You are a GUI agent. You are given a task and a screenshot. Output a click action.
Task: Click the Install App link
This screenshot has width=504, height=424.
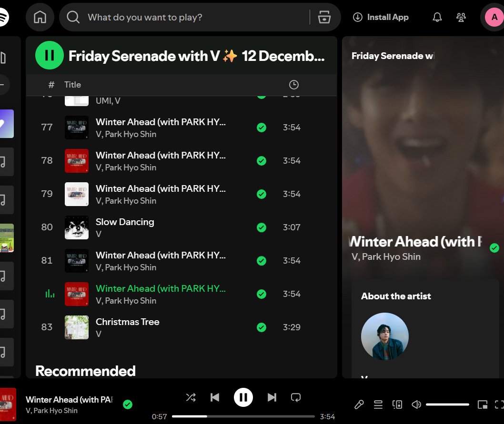click(x=380, y=17)
